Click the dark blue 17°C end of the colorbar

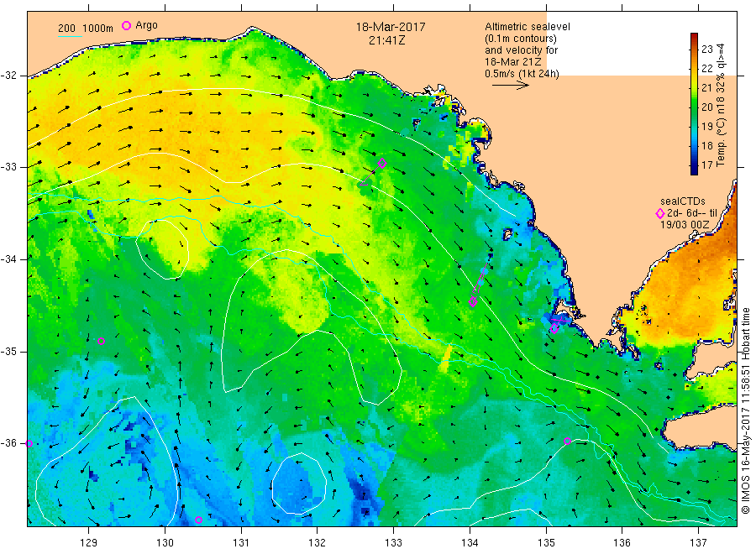tap(694, 169)
